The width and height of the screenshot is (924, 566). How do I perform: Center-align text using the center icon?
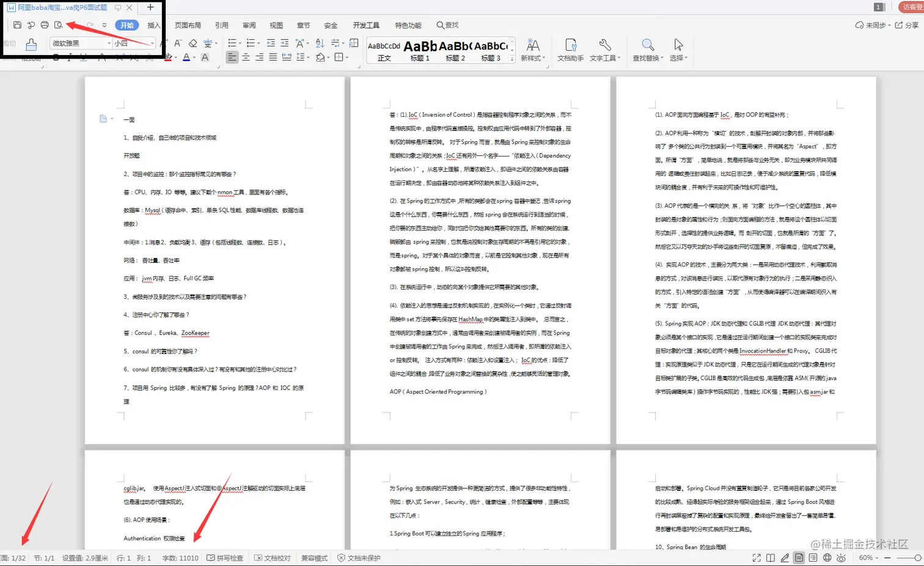[x=246, y=57]
